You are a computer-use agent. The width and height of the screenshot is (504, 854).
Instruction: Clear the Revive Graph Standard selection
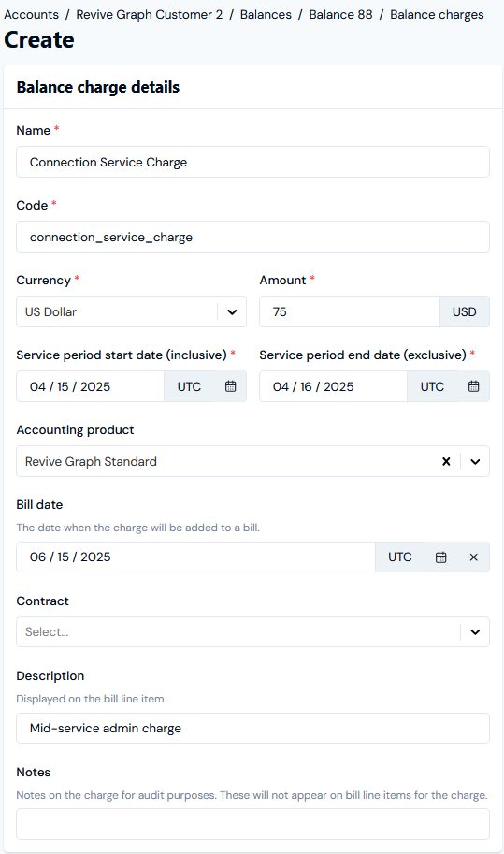coord(446,461)
